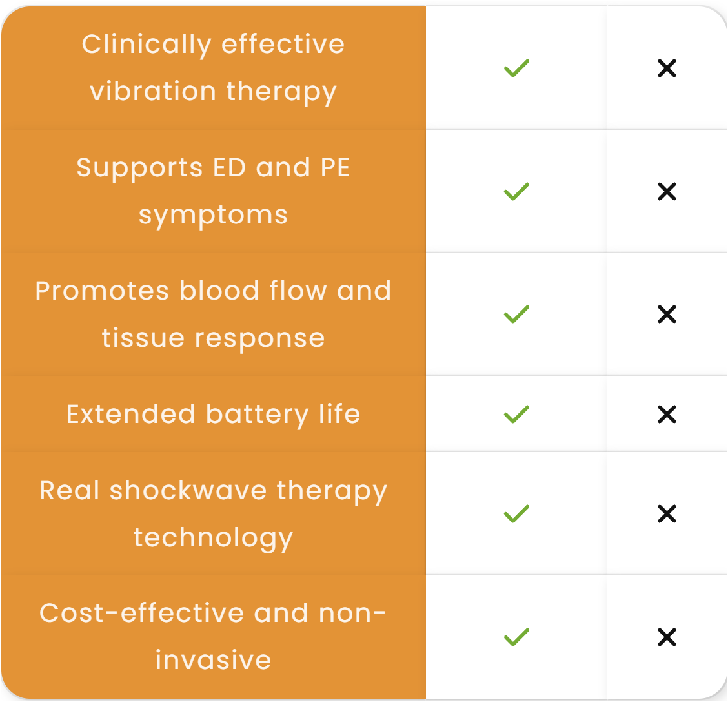Click green checkmark for Promotes blood flow row
The height and width of the screenshot is (702, 728).
tap(516, 314)
